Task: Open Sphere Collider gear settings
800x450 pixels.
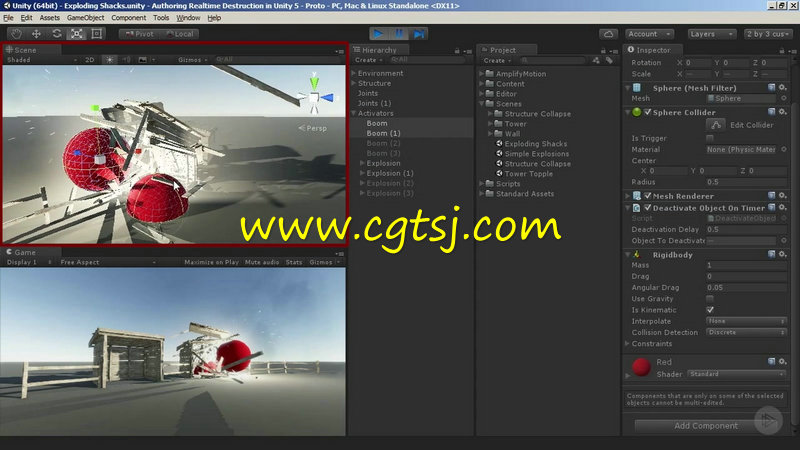Action: (x=782, y=112)
